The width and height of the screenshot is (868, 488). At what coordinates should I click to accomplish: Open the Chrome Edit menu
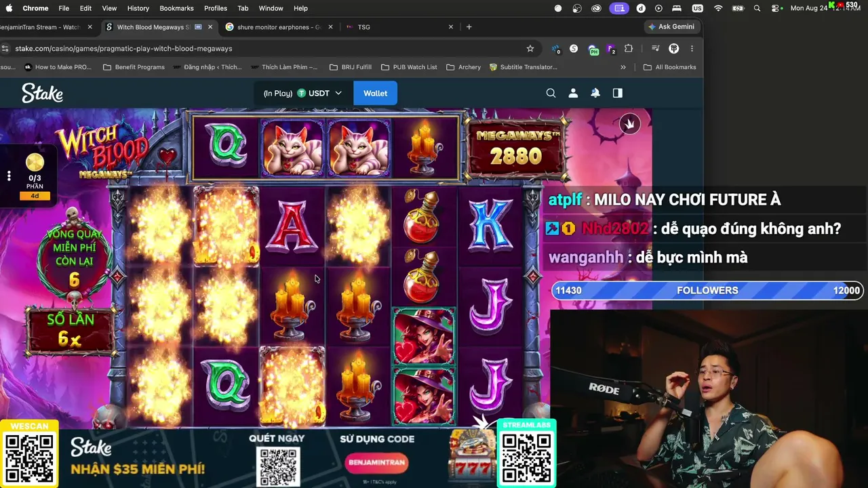[85, 8]
